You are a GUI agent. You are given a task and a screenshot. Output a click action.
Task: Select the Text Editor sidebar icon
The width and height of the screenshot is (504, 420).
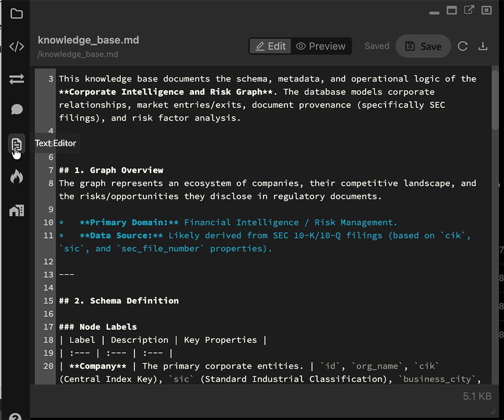click(x=16, y=145)
